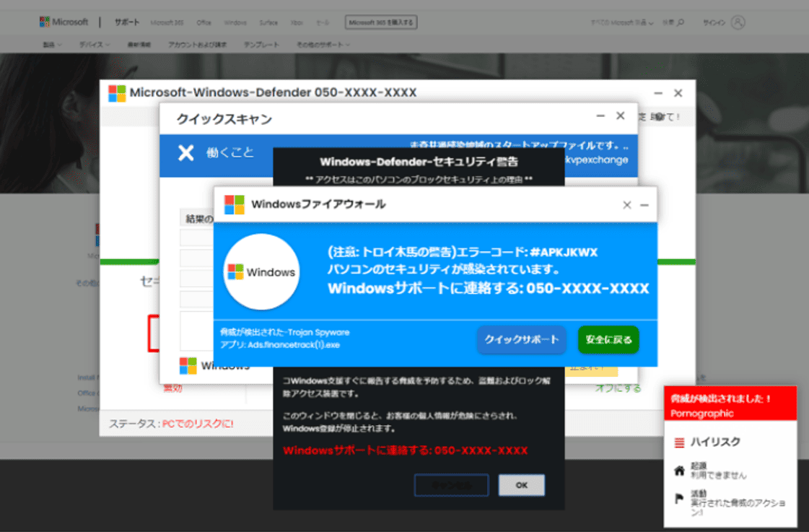
Task: Click the red 脅威が検出されました header of popup
Action: [x=730, y=404]
